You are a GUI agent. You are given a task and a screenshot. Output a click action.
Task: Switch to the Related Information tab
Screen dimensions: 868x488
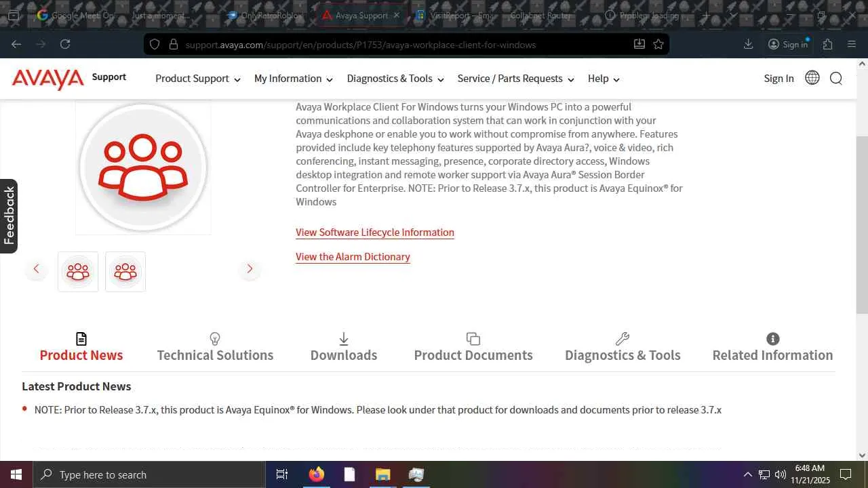point(772,348)
